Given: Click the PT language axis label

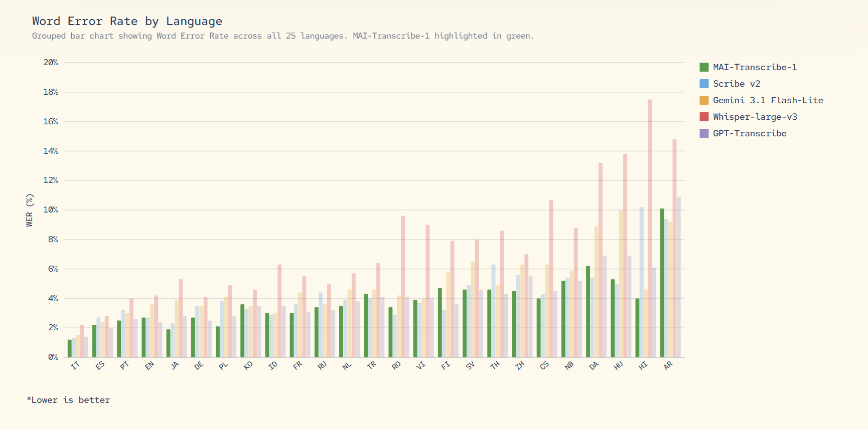Looking at the screenshot, I should click(124, 365).
